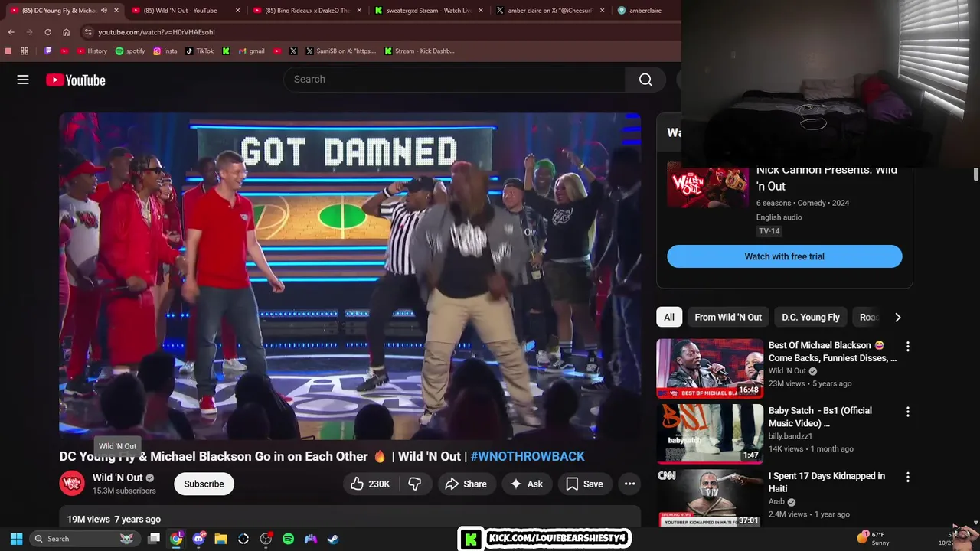Dislike the video with the thumbs-down icon

pyautogui.click(x=415, y=484)
